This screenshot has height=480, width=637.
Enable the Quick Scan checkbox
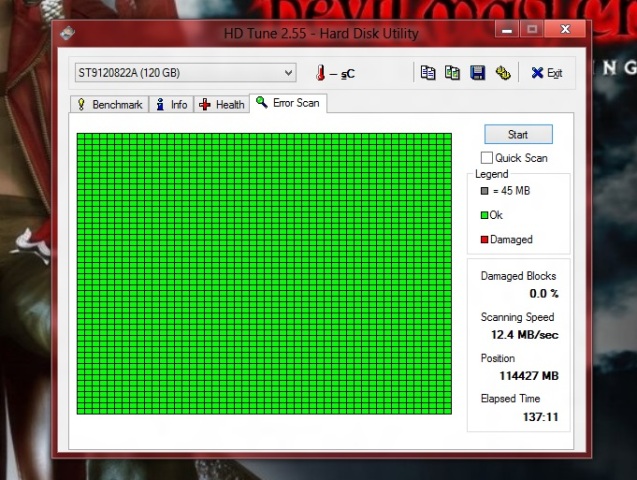487,158
